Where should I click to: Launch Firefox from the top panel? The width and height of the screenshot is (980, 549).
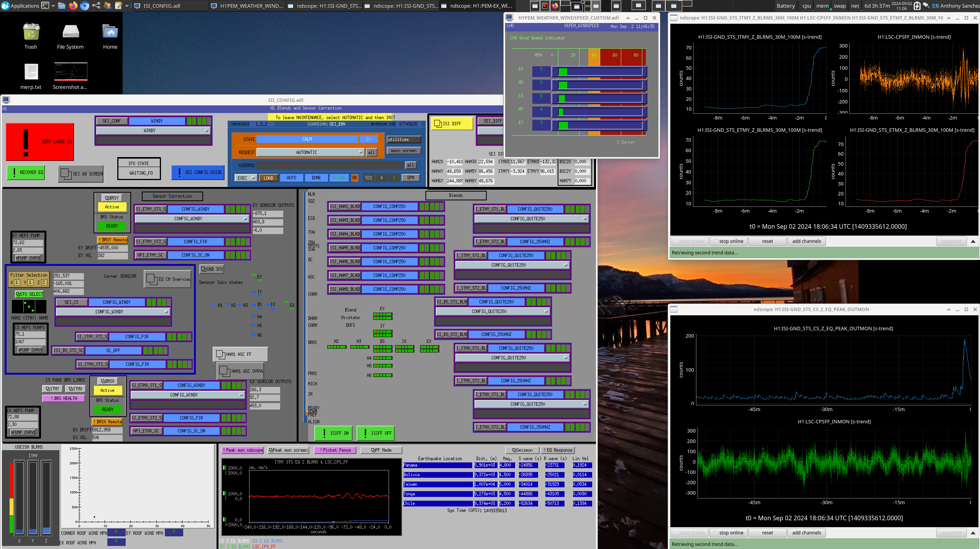(73, 5)
